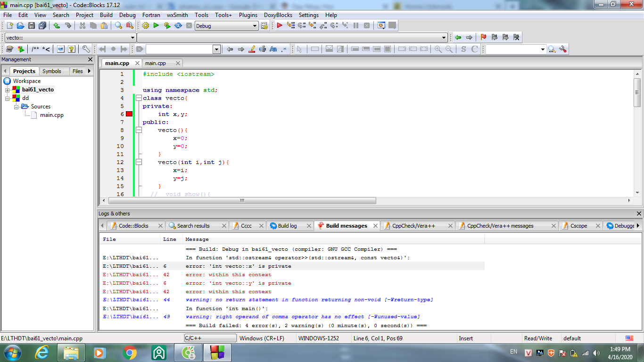The image size is (644, 362).
Task: Toggle Match case Aa option
Action: point(273,49)
